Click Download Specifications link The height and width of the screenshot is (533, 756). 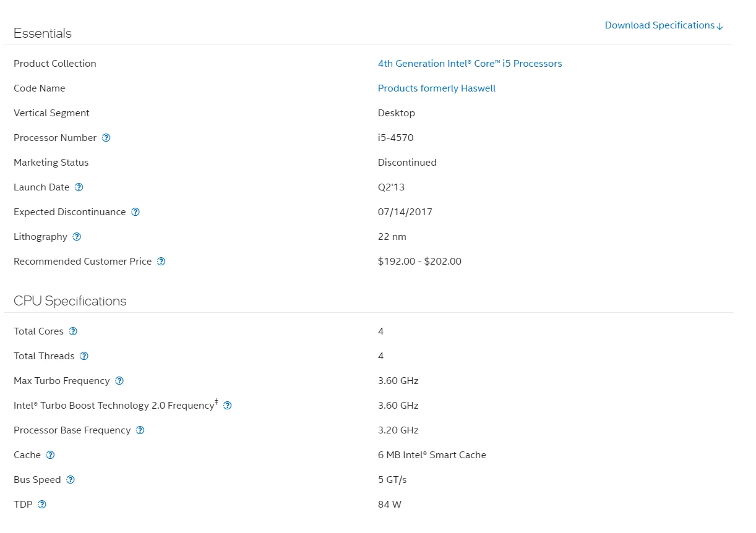(x=663, y=25)
